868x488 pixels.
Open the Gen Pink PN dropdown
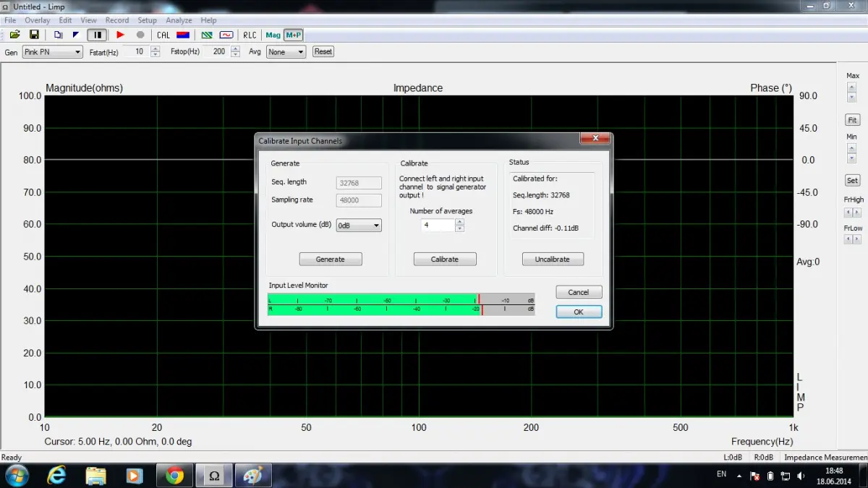(53, 52)
